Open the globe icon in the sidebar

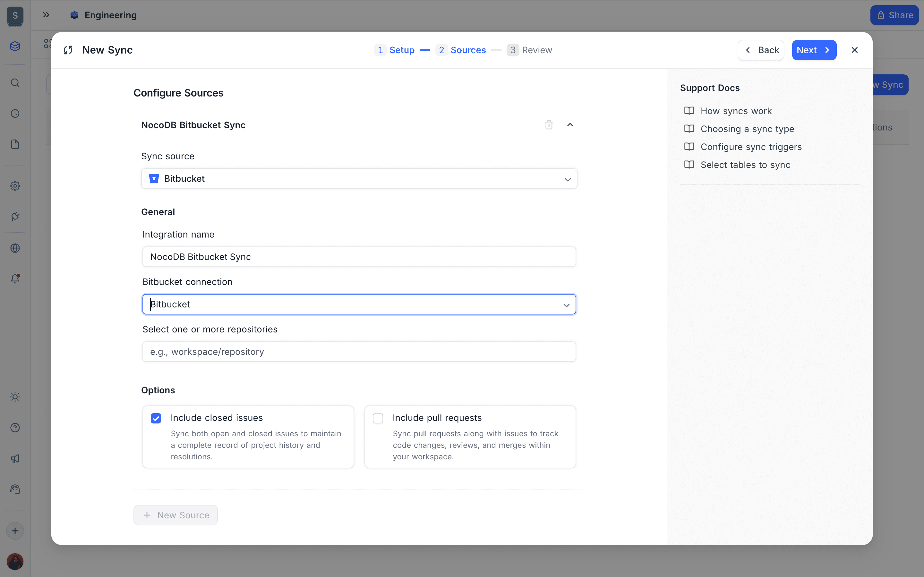tap(15, 248)
